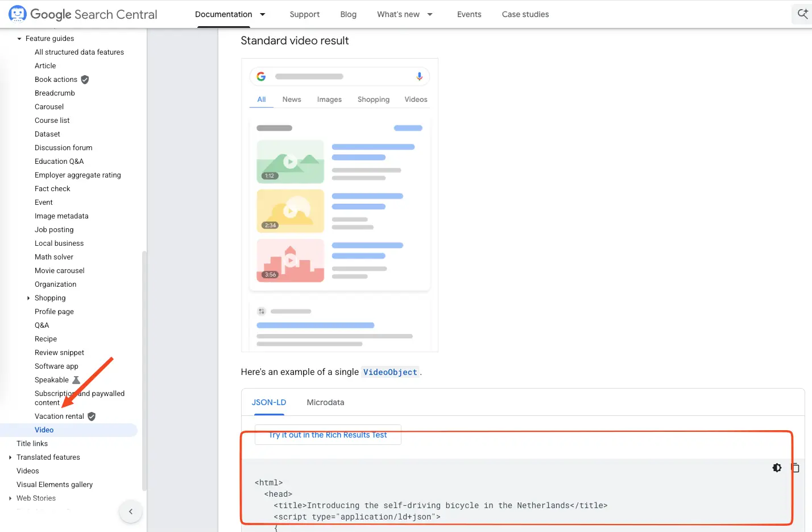Click Try it out in the Rich Results Test
Image resolution: width=812 pixels, height=532 pixels.
(x=328, y=435)
